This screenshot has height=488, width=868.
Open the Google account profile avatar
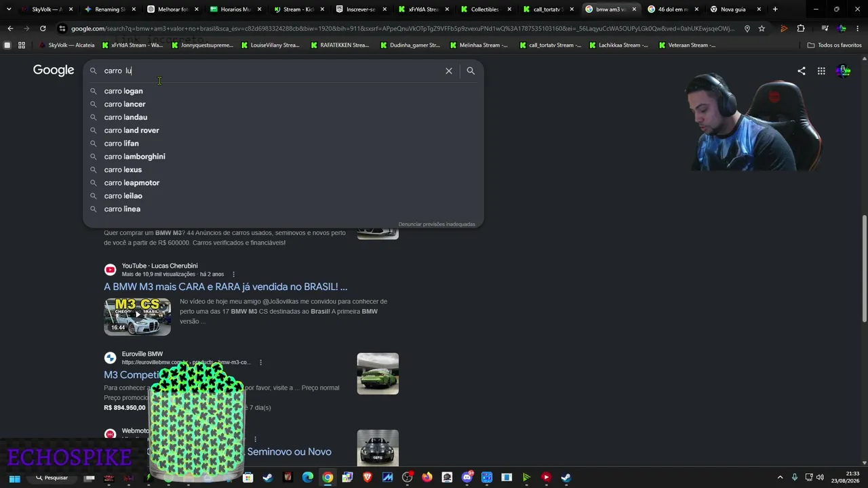(x=843, y=70)
